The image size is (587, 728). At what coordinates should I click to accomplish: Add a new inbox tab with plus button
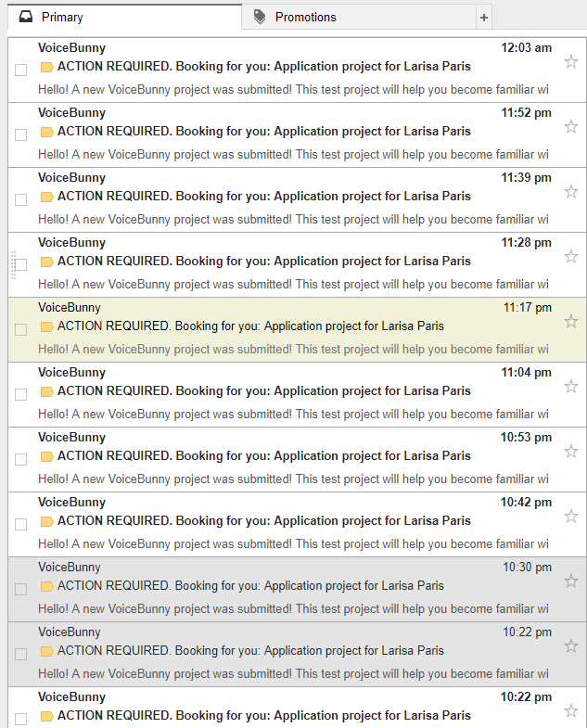[483, 17]
